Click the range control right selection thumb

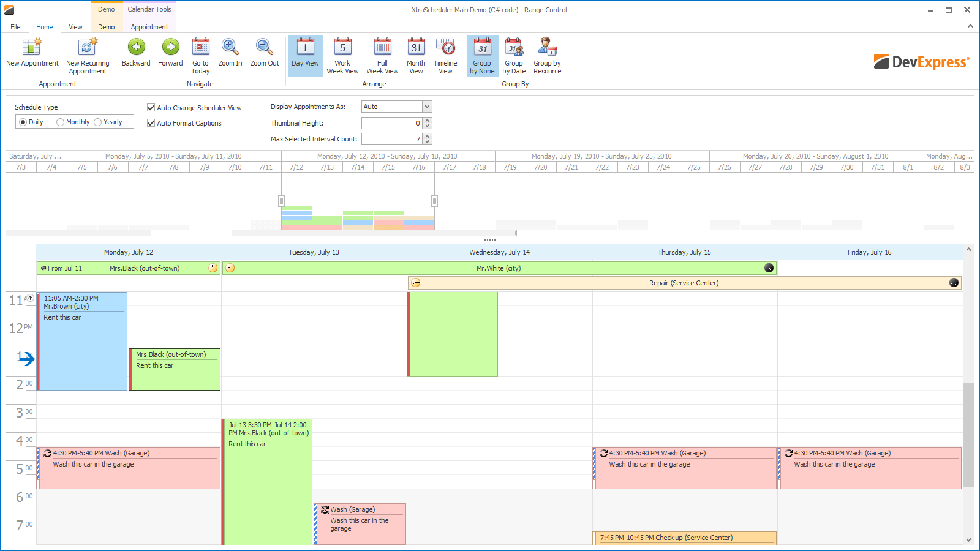[434, 201]
